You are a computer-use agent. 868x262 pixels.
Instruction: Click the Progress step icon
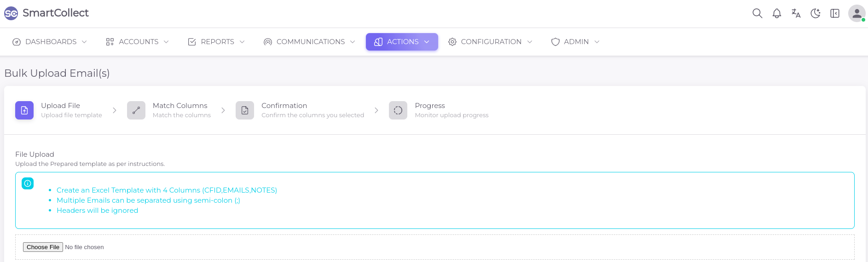[x=398, y=110]
